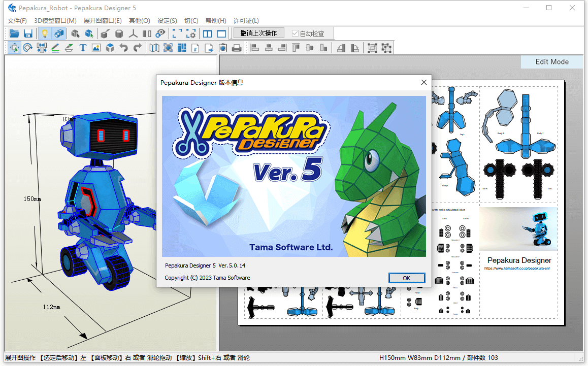Click the cube with brush icon
Screen dimensions: 588x366
[x=105, y=34]
